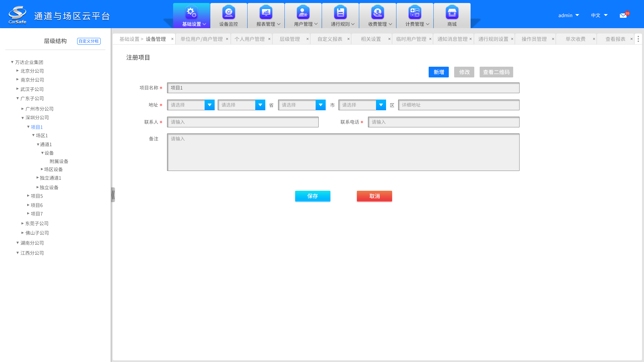Collapse the 深圳分公司 tree node
This screenshot has height=362, width=644.
[x=23, y=118]
